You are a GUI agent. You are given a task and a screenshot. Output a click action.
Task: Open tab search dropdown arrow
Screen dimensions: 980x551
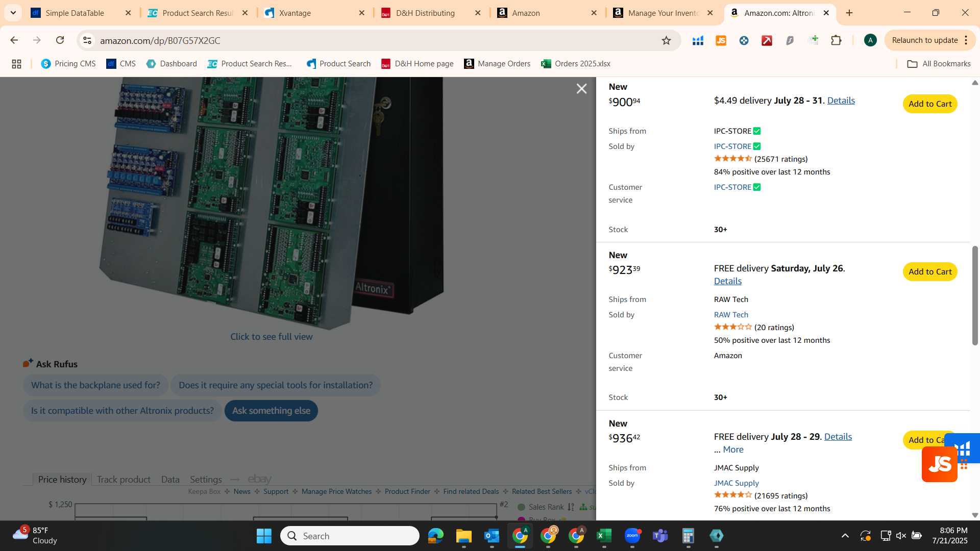(x=13, y=13)
